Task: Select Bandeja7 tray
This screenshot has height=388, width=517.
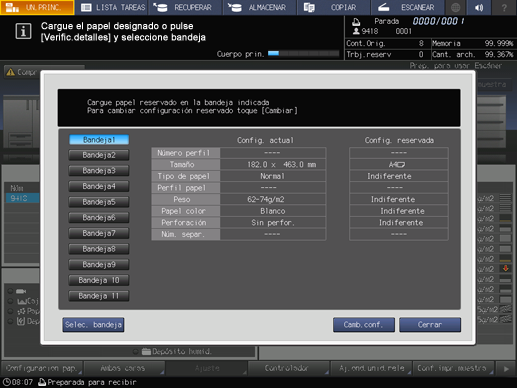Action: point(99,233)
